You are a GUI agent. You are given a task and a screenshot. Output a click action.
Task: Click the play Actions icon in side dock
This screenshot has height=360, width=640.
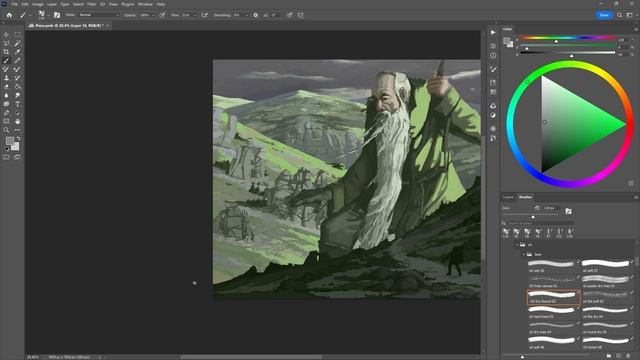[x=493, y=32]
